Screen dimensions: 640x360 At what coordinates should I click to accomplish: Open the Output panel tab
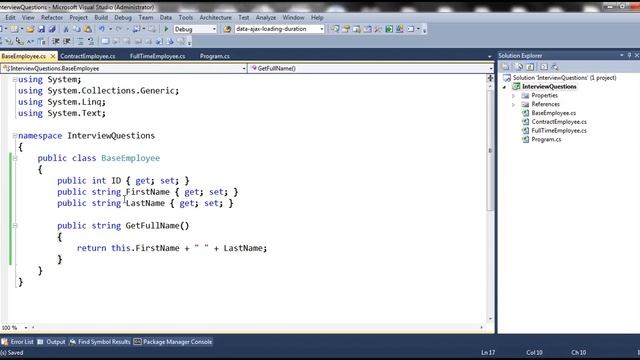(51, 342)
